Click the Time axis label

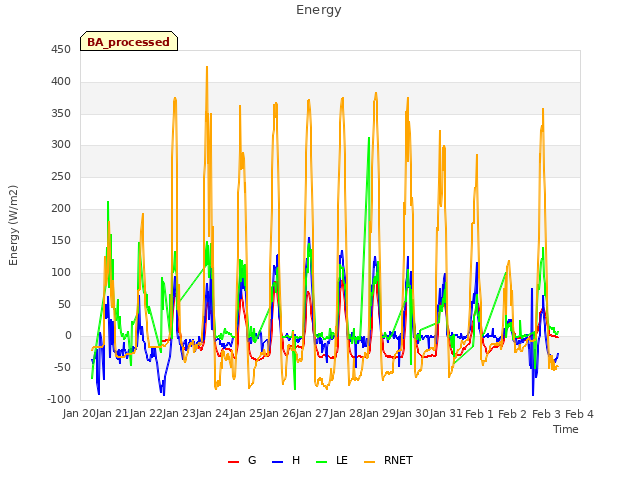tap(566, 429)
